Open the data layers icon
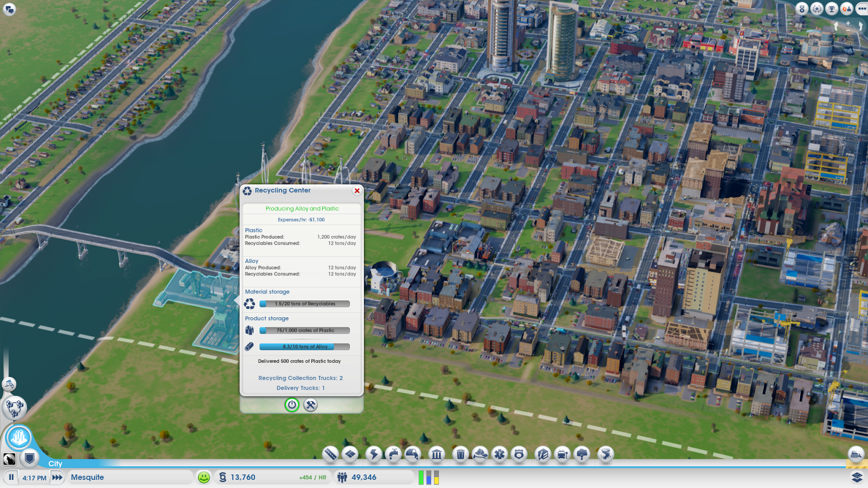 857,477
